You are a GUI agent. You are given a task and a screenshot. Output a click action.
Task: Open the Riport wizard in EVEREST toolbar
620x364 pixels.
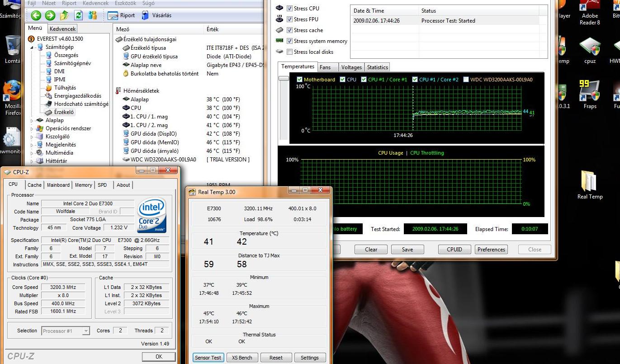point(122,15)
